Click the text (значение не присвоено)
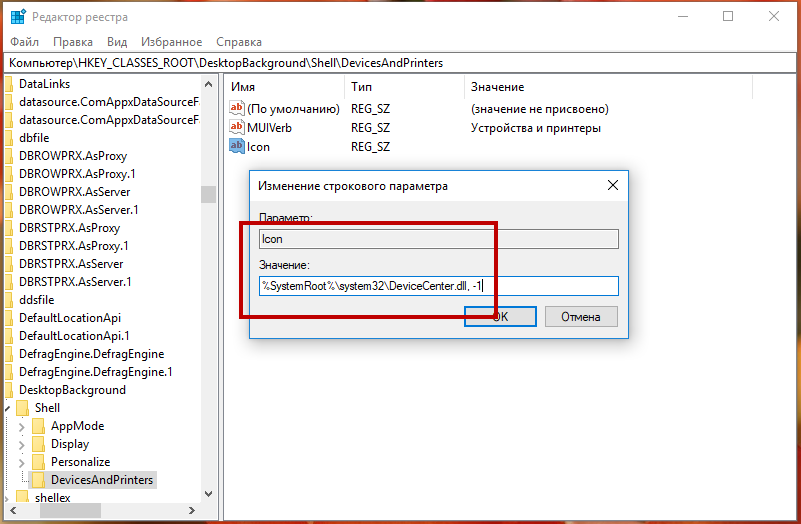The image size is (801, 524). [540, 109]
